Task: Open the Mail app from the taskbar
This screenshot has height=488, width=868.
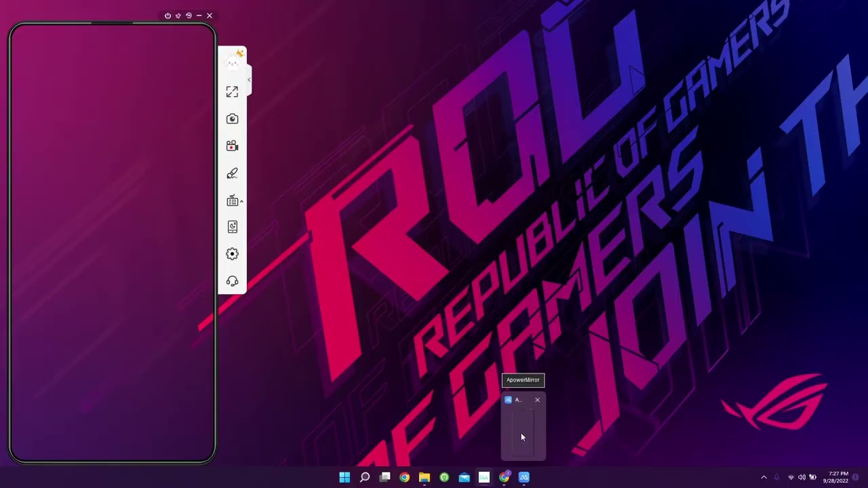Action: 464,477
